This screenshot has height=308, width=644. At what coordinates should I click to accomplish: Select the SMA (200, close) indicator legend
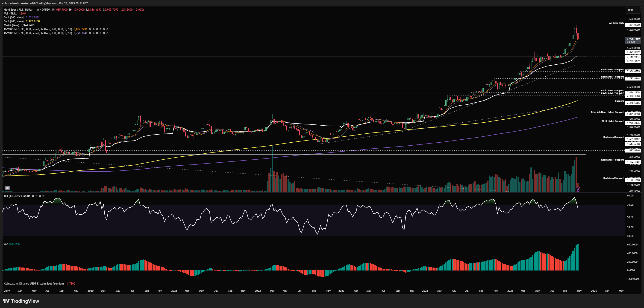coord(14,21)
